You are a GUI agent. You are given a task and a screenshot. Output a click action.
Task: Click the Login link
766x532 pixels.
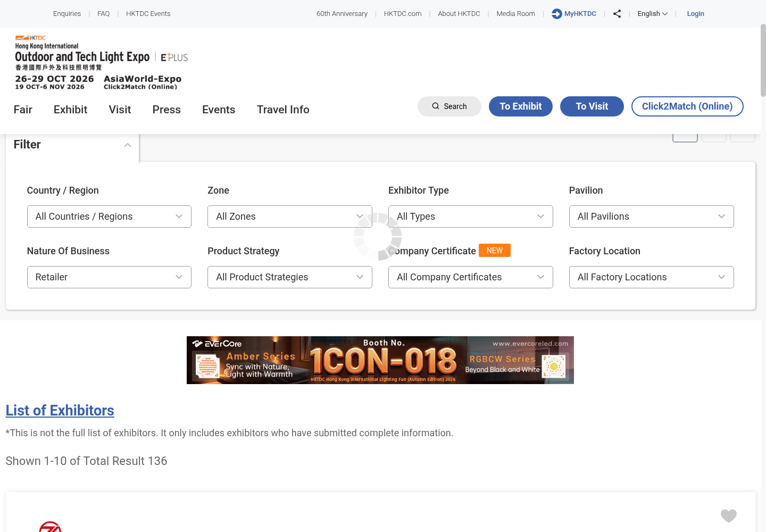tap(695, 14)
